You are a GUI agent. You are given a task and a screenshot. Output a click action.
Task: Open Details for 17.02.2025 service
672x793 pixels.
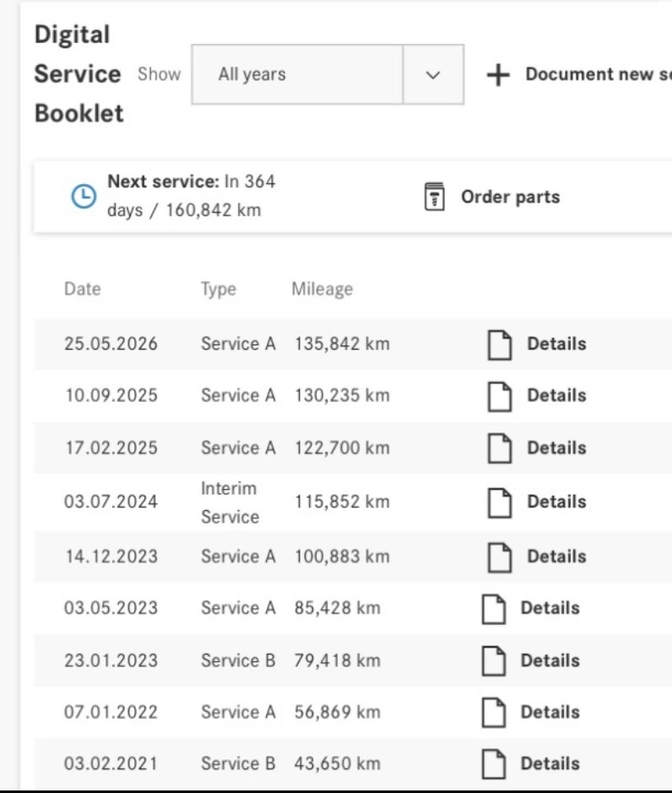556,448
